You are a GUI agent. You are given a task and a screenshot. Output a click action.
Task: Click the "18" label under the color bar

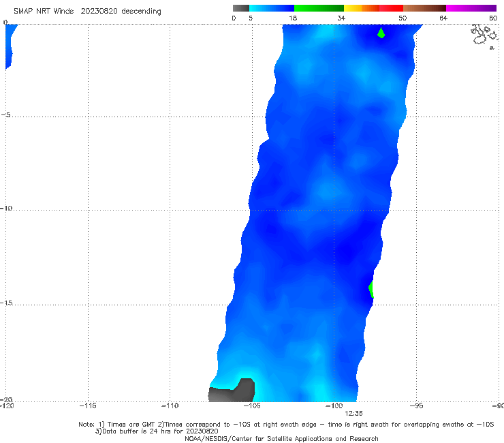tap(293, 18)
